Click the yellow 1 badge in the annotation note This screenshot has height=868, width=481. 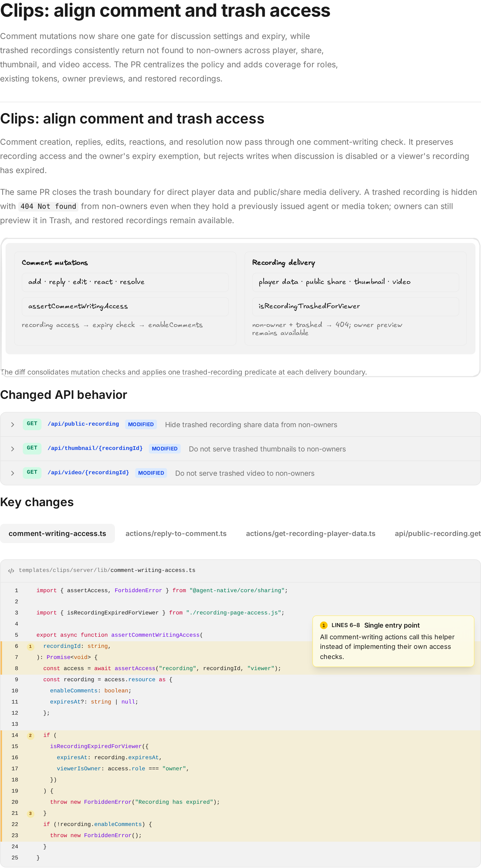pyautogui.click(x=324, y=625)
